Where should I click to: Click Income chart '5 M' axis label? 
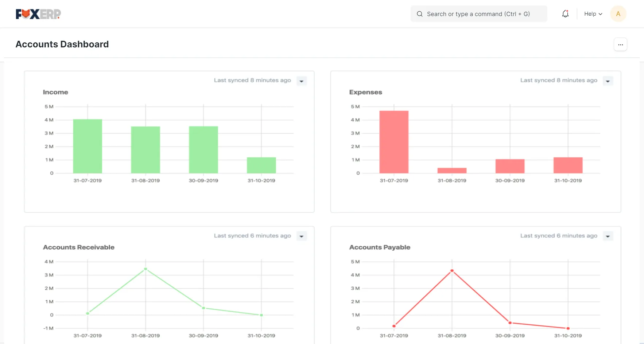tap(49, 107)
